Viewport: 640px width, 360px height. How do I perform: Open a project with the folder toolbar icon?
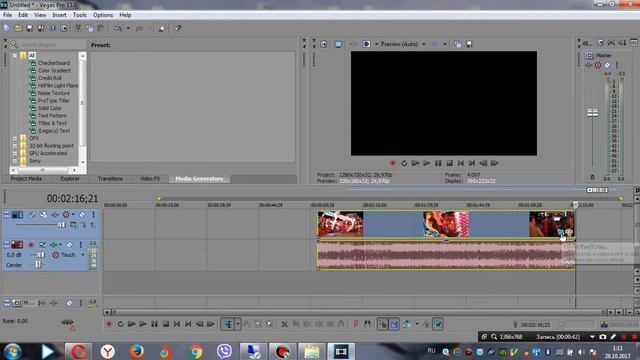(18, 28)
